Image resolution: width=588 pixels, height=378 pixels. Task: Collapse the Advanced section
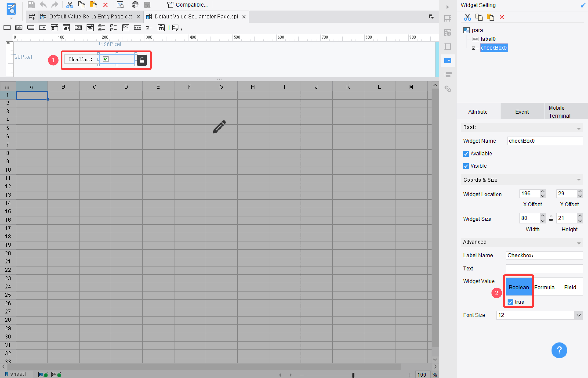pyautogui.click(x=579, y=242)
